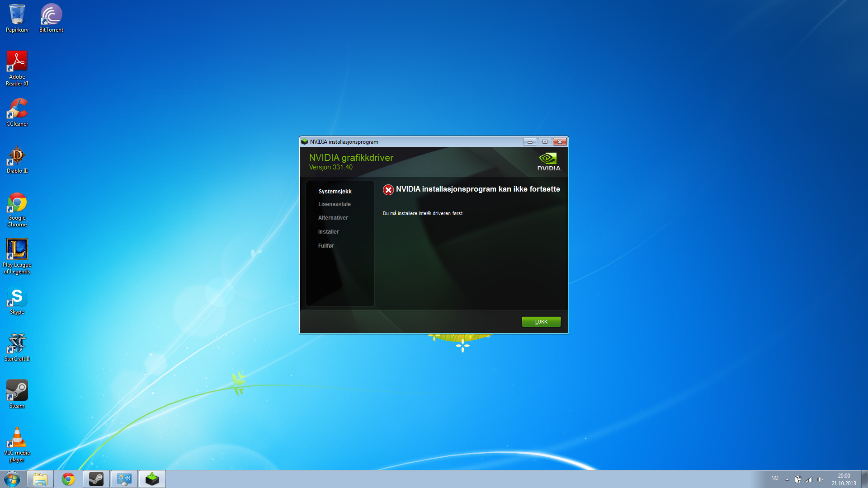Open the Windows Start menu orb
This screenshot has width=868, height=488.
(x=12, y=479)
